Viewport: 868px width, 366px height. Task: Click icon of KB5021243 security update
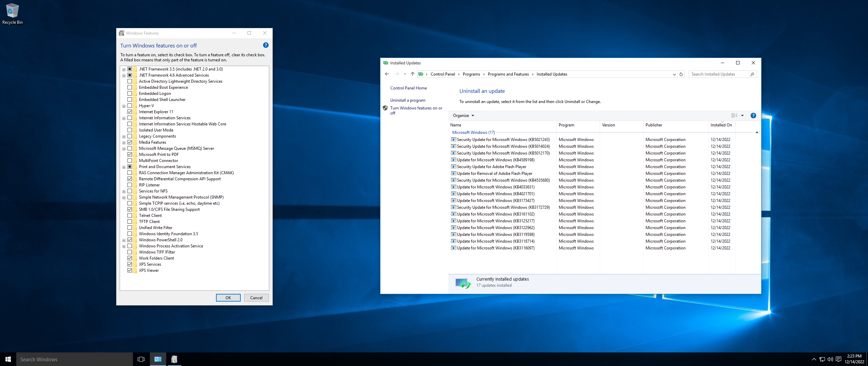(x=454, y=140)
